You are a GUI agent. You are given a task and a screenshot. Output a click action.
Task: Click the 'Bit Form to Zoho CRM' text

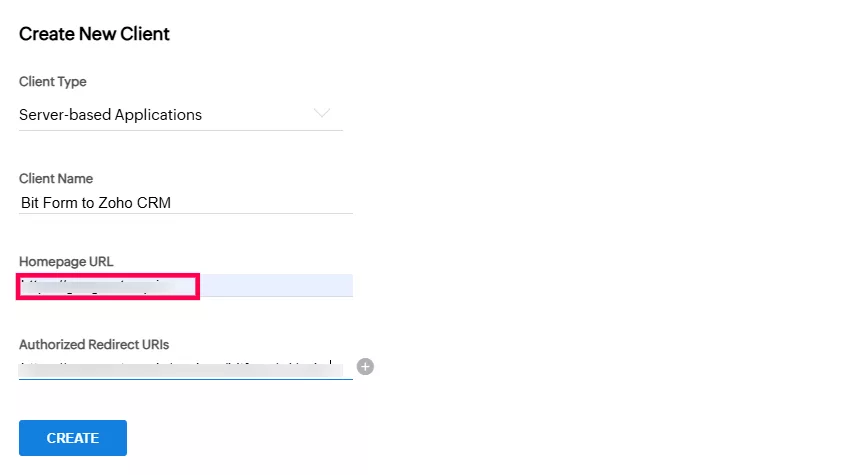[x=96, y=202]
